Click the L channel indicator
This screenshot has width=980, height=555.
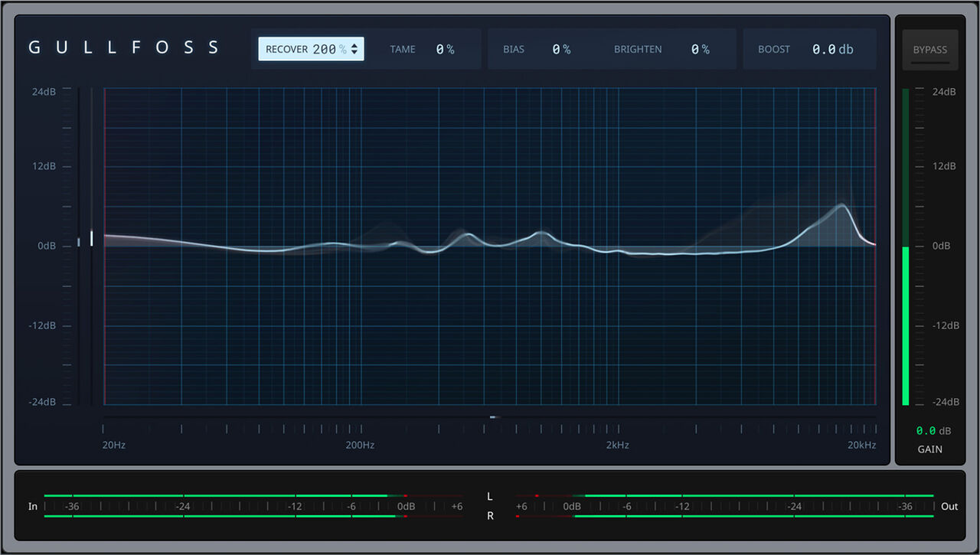pyautogui.click(x=489, y=496)
